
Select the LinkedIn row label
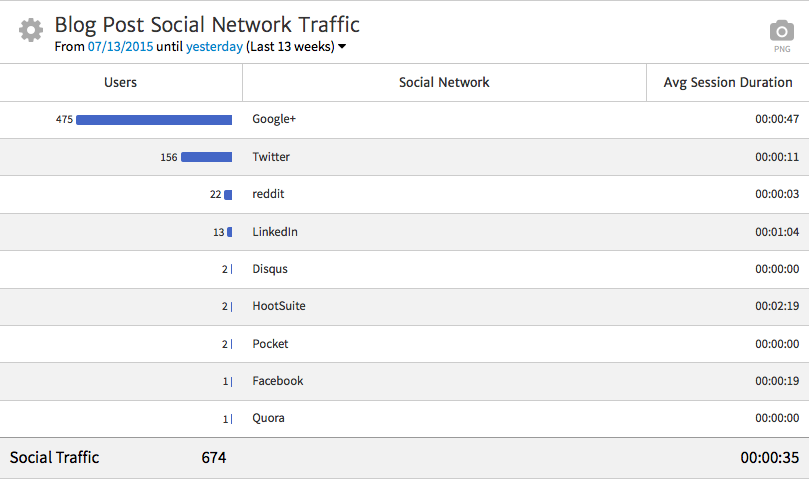[x=275, y=232]
